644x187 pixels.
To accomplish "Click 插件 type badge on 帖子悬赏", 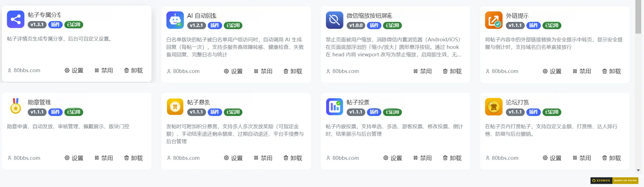I will click(215, 112).
